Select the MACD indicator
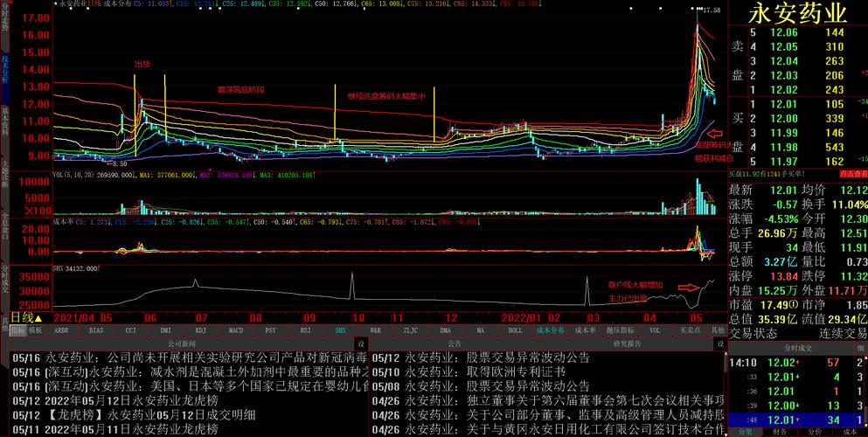The height and width of the screenshot is (437, 868). pyautogui.click(x=236, y=330)
